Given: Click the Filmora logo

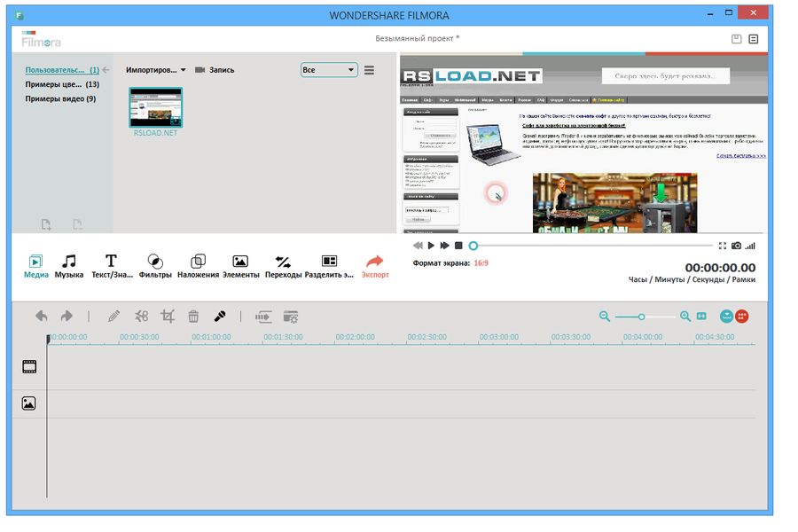Looking at the screenshot, I should tap(41, 40).
